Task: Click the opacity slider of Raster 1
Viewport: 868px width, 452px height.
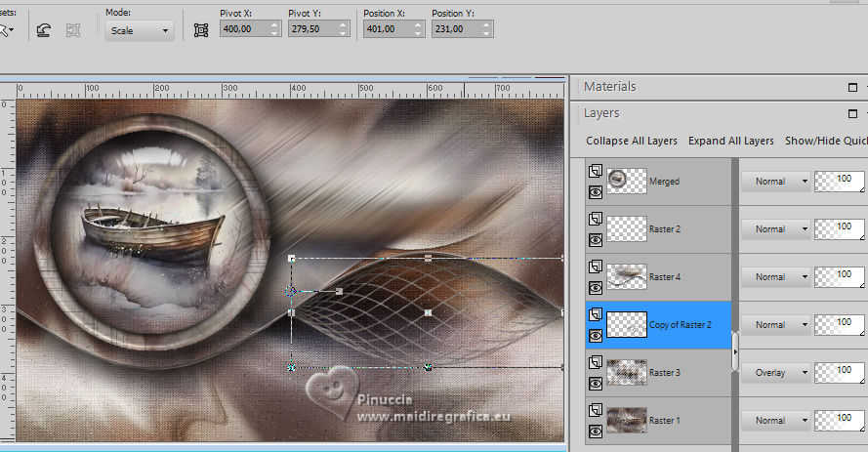Action: click(840, 421)
